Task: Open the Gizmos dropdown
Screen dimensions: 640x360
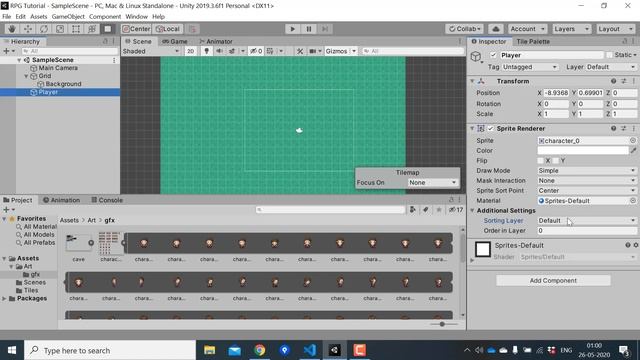Action: coord(340,51)
